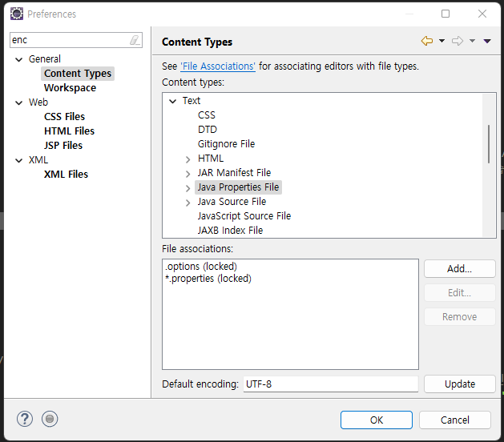The height and width of the screenshot is (442, 504).
Task: Collapse the XML tree node
Action: coord(19,160)
